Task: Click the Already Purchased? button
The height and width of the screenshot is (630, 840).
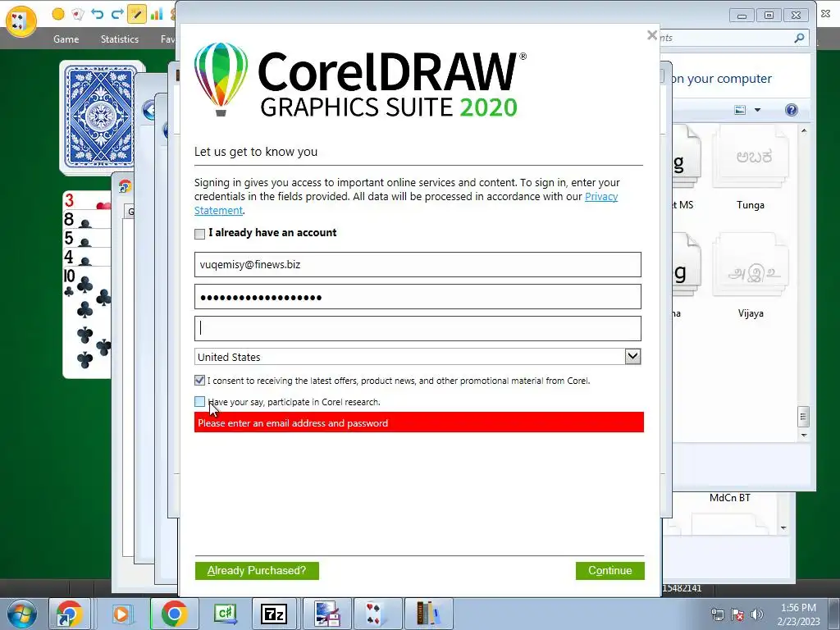Action: (257, 571)
